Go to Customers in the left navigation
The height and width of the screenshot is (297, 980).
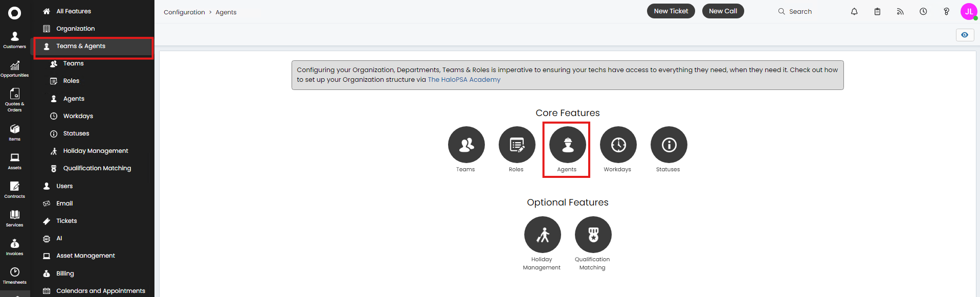[14, 39]
